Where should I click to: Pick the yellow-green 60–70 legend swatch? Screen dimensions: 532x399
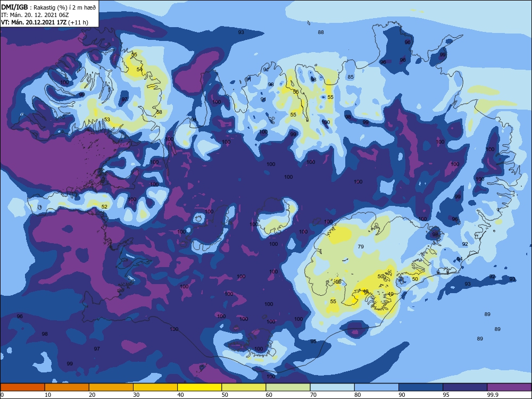[x=288, y=387]
